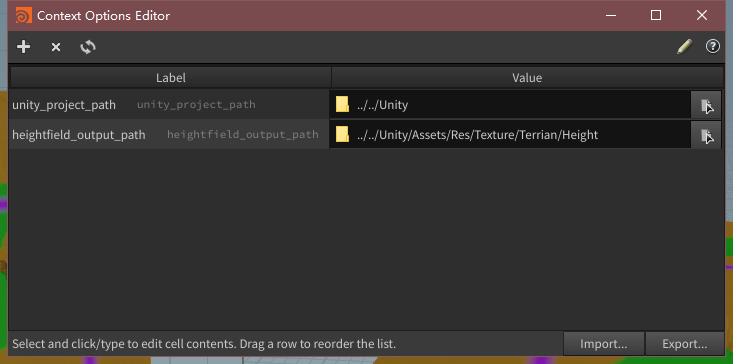Click the Import... button
Image resolution: width=733 pixels, height=364 pixels.
point(604,344)
